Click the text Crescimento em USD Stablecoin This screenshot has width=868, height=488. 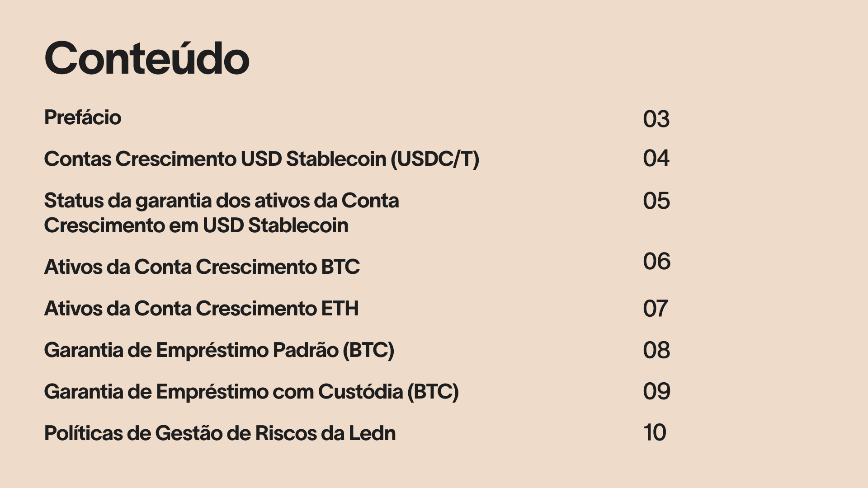(x=196, y=225)
